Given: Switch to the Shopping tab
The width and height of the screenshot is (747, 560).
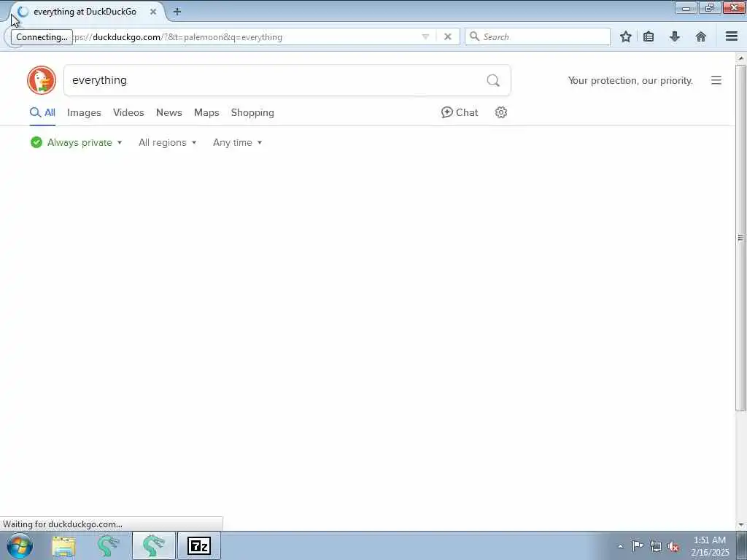Looking at the screenshot, I should click(252, 112).
